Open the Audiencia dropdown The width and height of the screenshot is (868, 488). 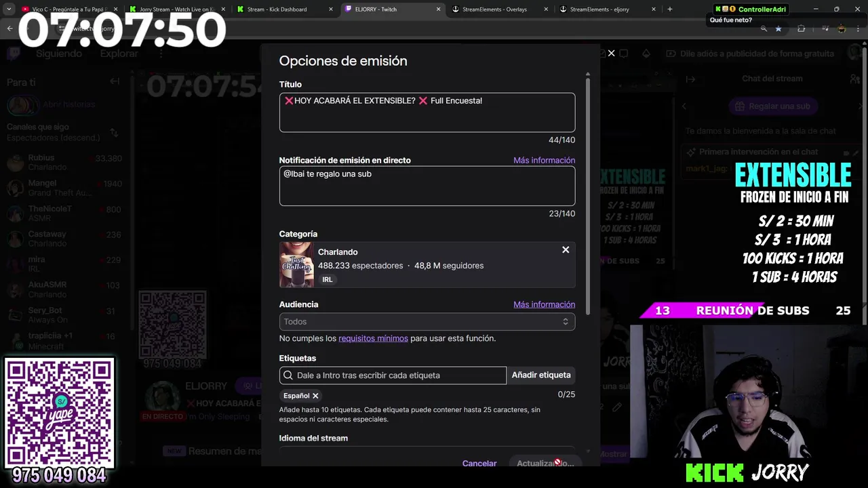(x=427, y=322)
